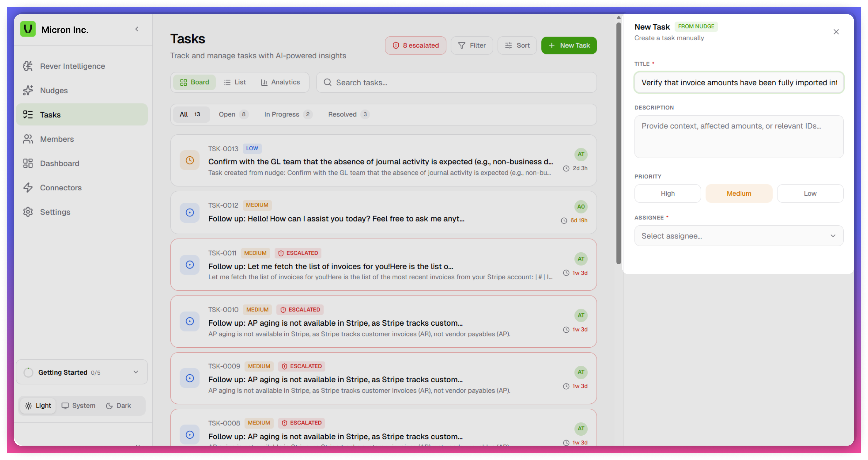
Task: Click the Settings gear icon
Action: [28, 212]
